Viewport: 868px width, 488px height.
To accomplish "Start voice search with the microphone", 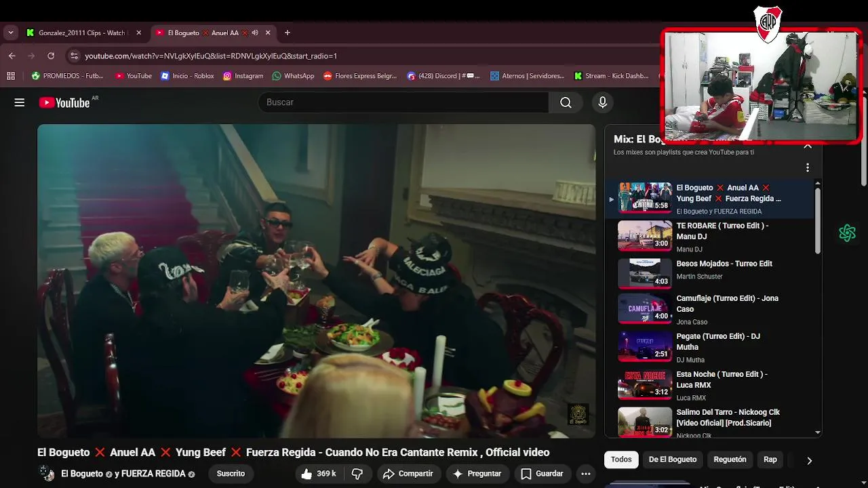I will pyautogui.click(x=602, y=102).
